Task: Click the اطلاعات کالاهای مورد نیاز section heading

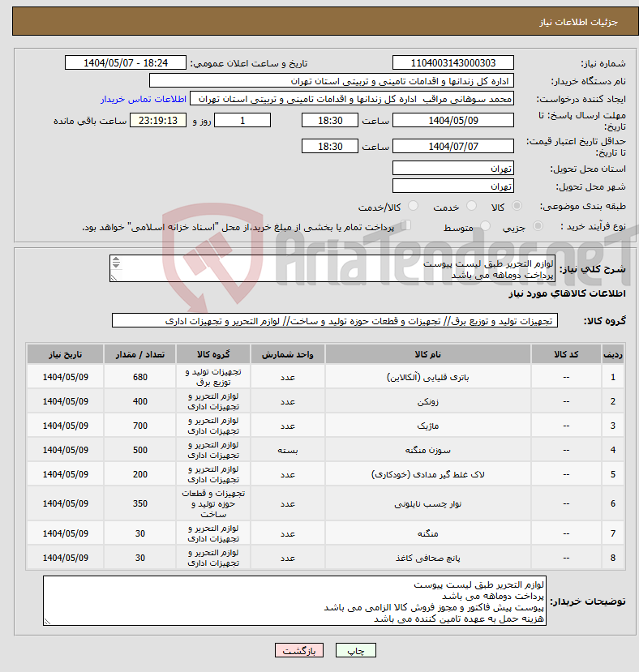Action: 567,293
